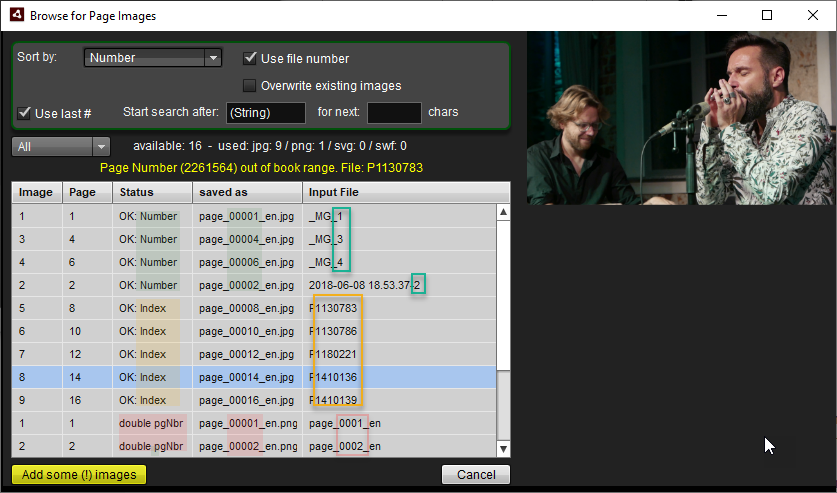The height and width of the screenshot is (493, 837).
Task: Click input file page_0001_en
Action: click(x=345, y=424)
